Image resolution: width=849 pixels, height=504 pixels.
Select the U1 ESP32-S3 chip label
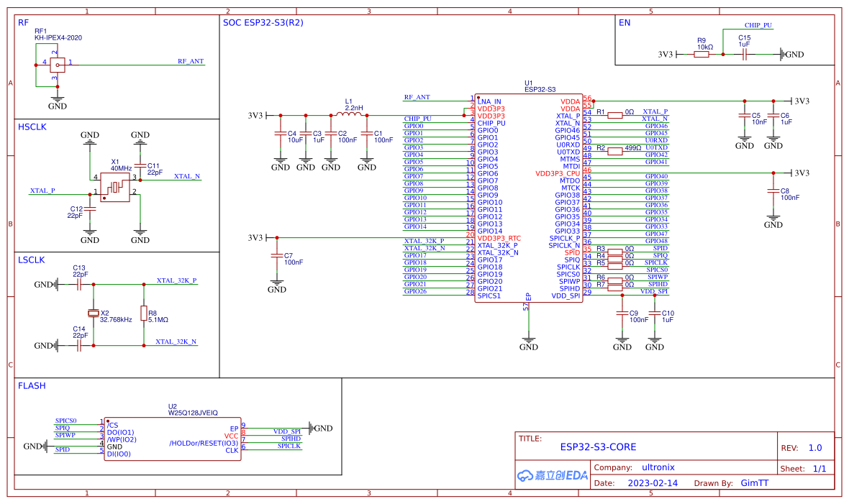click(x=540, y=86)
